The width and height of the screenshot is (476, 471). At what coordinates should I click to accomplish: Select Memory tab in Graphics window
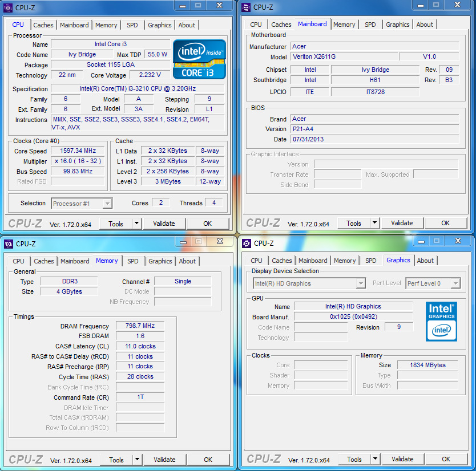click(x=345, y=261)
